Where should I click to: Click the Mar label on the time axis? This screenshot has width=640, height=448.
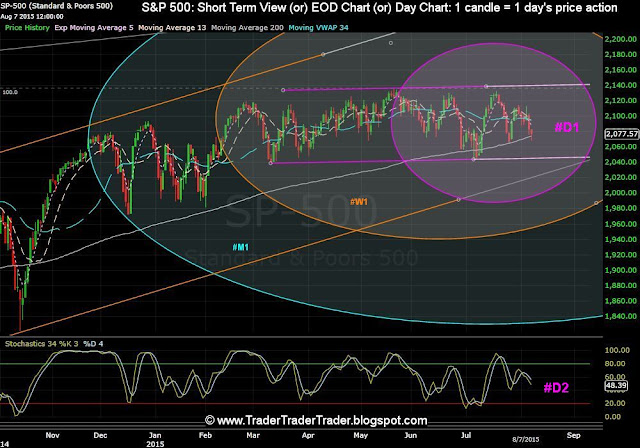tap(253, 435)
